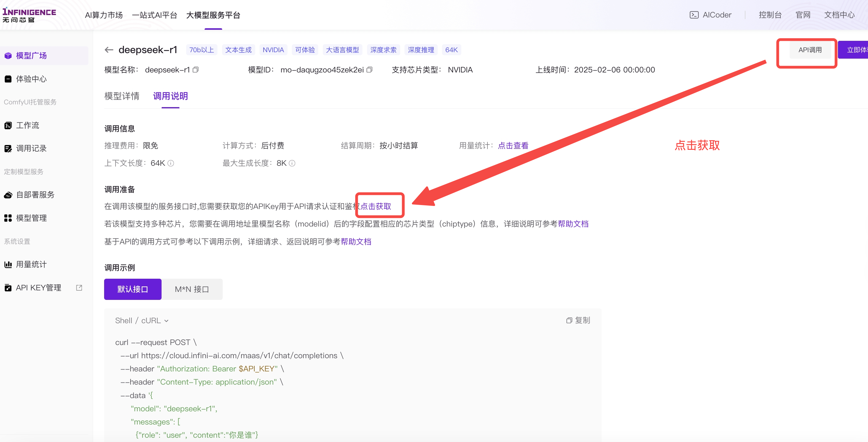Open 体验中心 in the sidebar
The width and height of the screenshot is (868, 442).
click(x=31, y=79)
